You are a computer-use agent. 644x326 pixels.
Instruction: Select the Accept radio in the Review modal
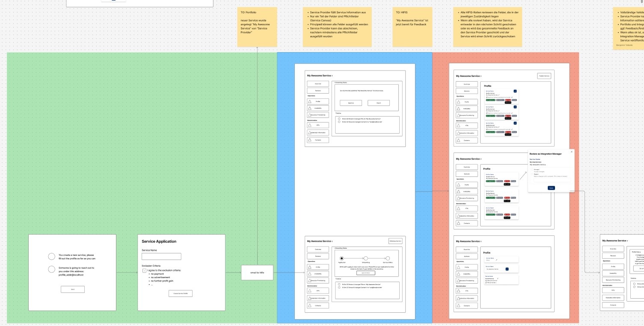(x=532, y=169)
